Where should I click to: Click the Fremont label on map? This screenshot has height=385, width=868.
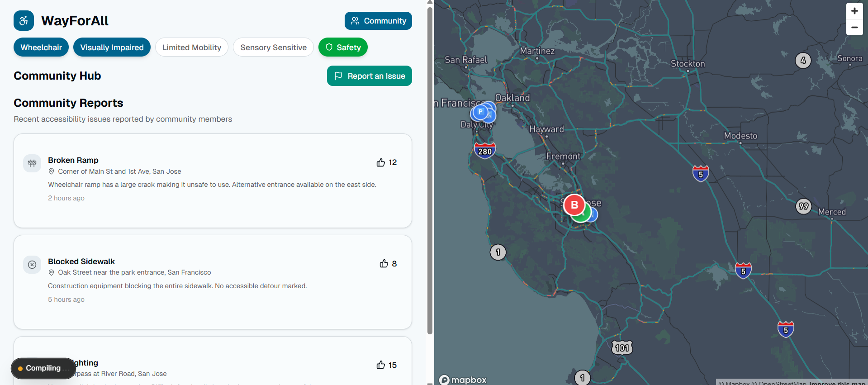click(x=563, y=156)
